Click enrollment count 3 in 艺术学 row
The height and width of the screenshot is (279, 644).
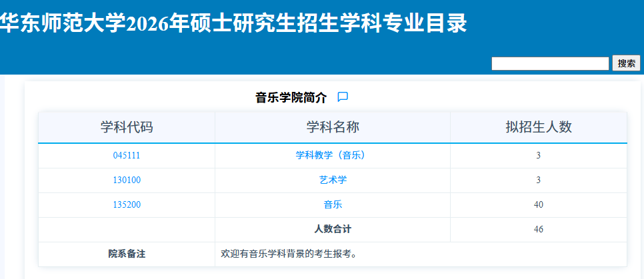click(x=539, y=180)
